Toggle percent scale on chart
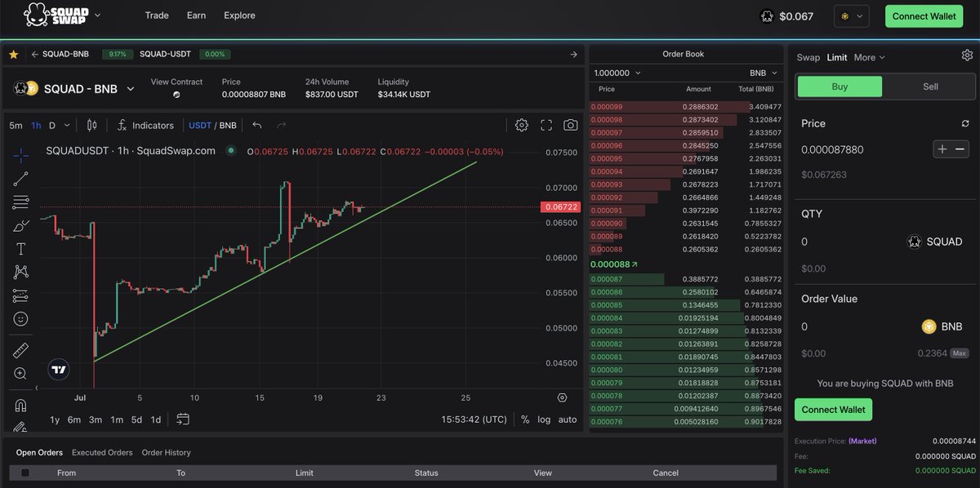The width and height of the screenshot is (980, 488). (x=525, y=419)
